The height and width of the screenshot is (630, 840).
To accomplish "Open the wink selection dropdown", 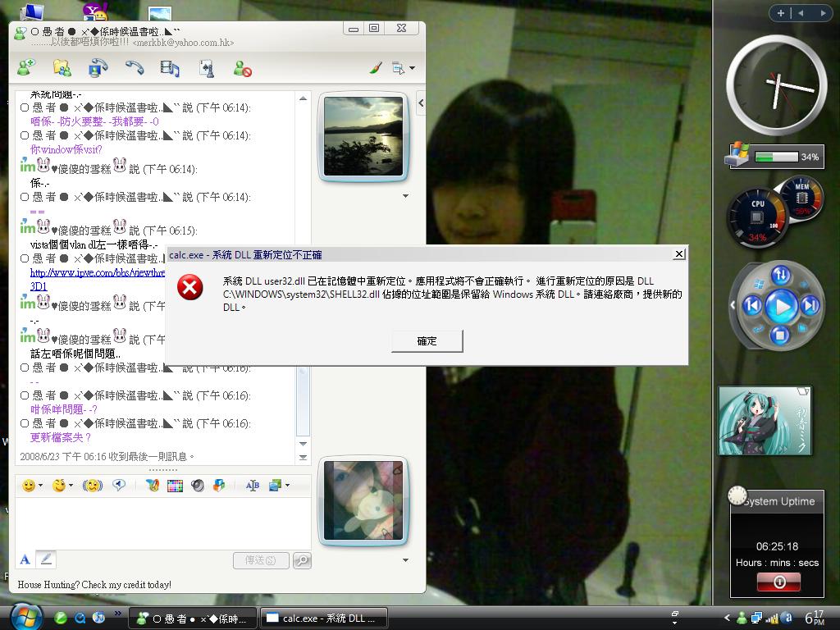I will [71, 486].
